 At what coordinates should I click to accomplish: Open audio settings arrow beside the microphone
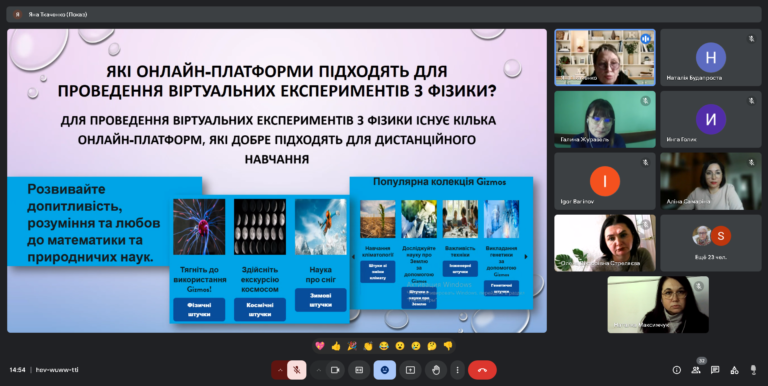(280, 370)
